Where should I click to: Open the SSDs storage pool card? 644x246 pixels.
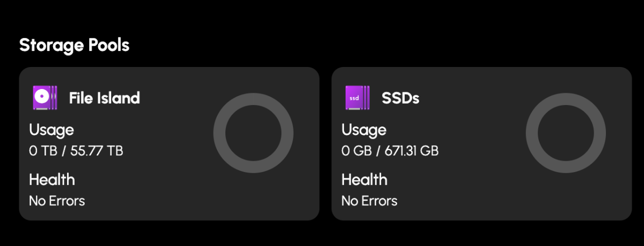coord(481,144)
